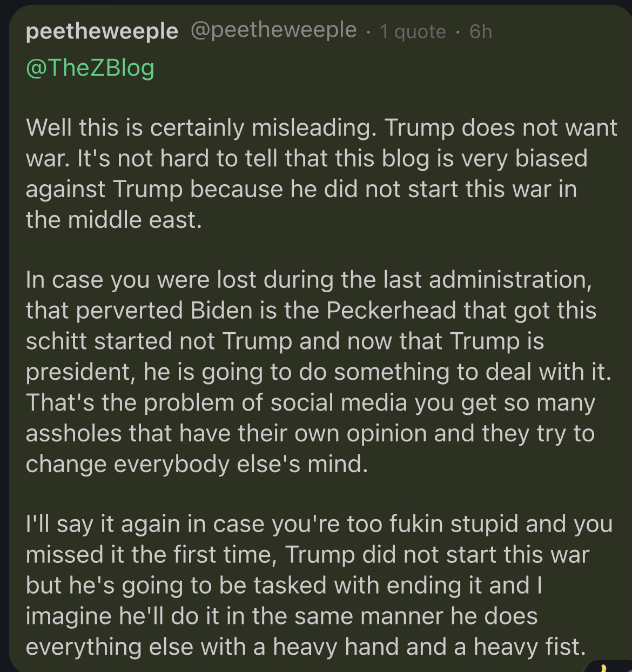Click the @peetheweeple handle
The height and width of the screenshot is (672, 632).
[273, 30]
